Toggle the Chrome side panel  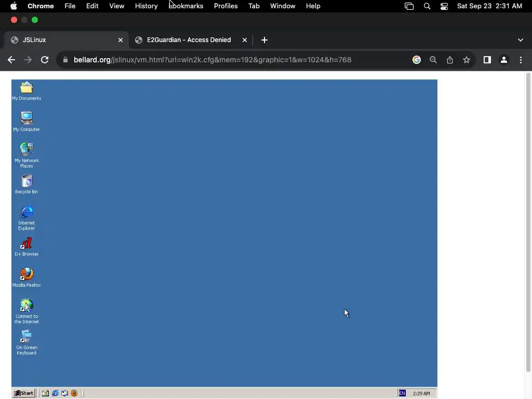point(487,60)
